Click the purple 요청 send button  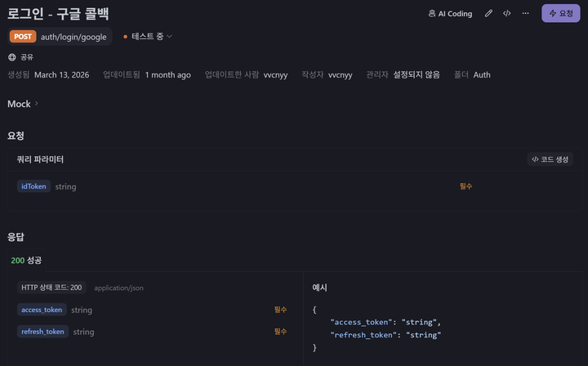(x=560, y=14)
